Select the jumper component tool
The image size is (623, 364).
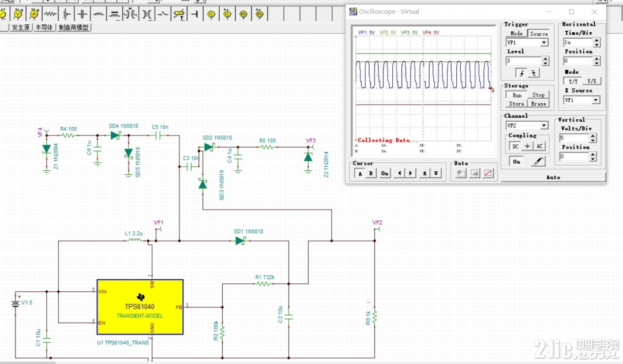[195, 14]
